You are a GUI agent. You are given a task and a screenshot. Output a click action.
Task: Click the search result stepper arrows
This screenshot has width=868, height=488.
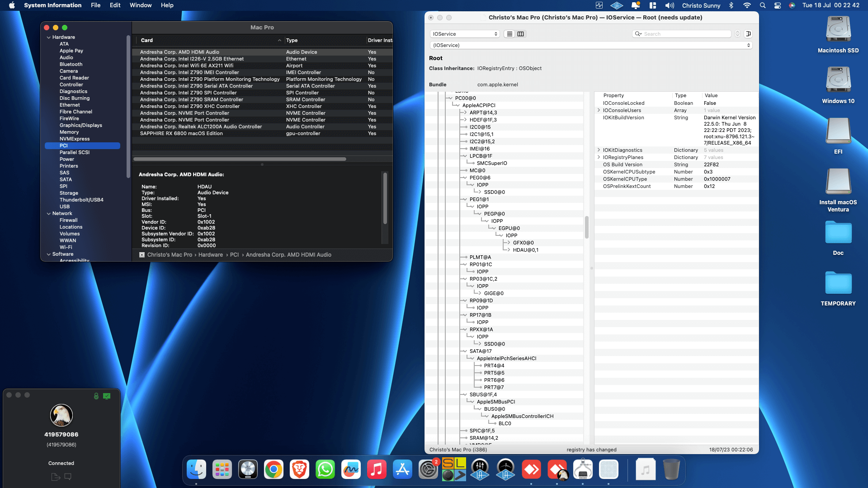tap(738, 34)
